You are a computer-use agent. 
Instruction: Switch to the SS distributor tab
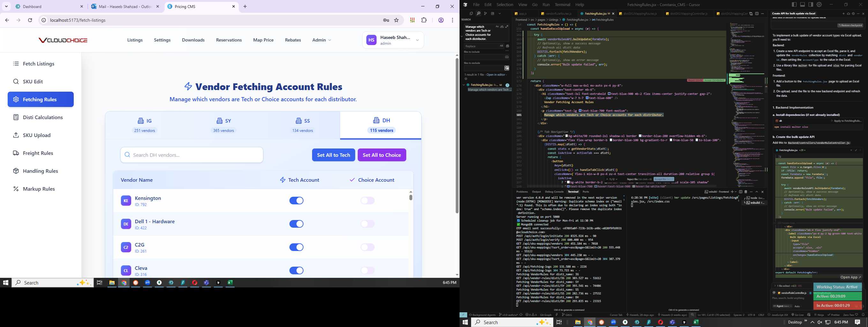(303, 125)
